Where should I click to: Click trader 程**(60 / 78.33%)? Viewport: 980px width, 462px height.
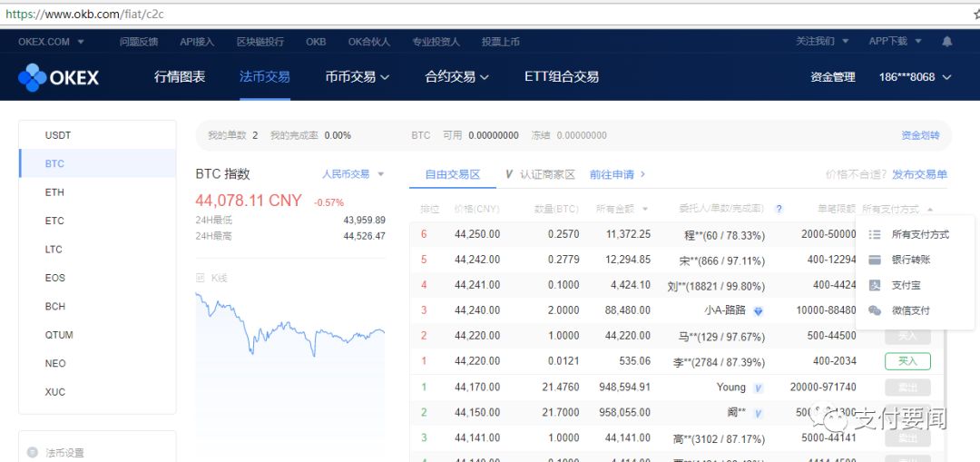pos(725,235)
